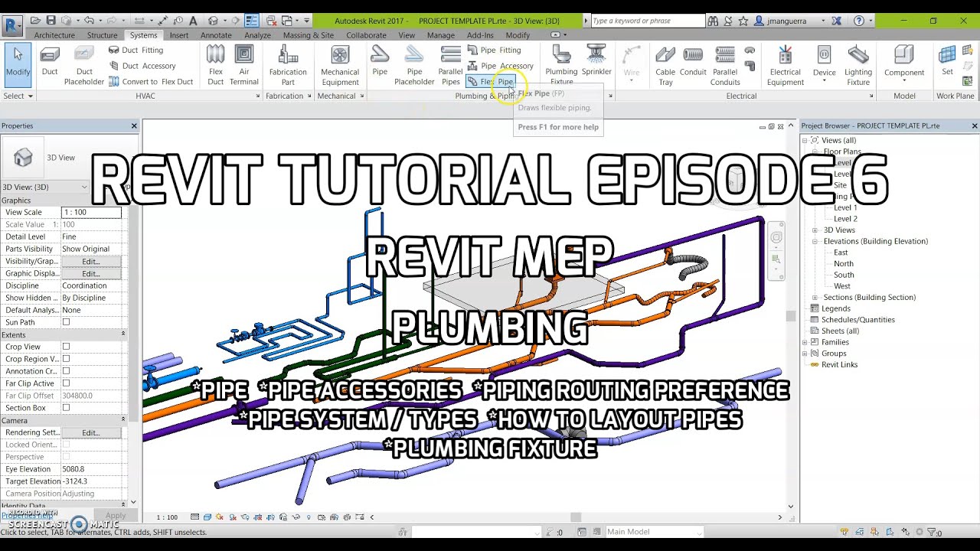Place a Plumbing Fixture

click(561, 64)
